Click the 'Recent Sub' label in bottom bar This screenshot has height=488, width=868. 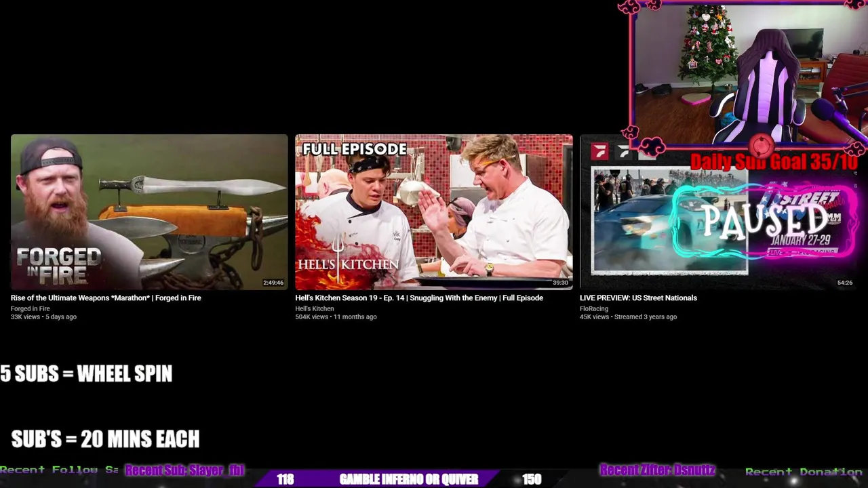point(184,470)
